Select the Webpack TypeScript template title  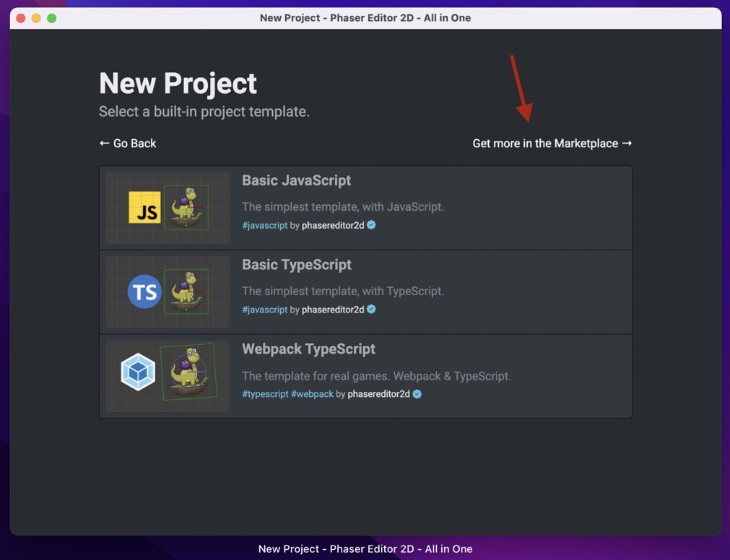coord(308,349)
